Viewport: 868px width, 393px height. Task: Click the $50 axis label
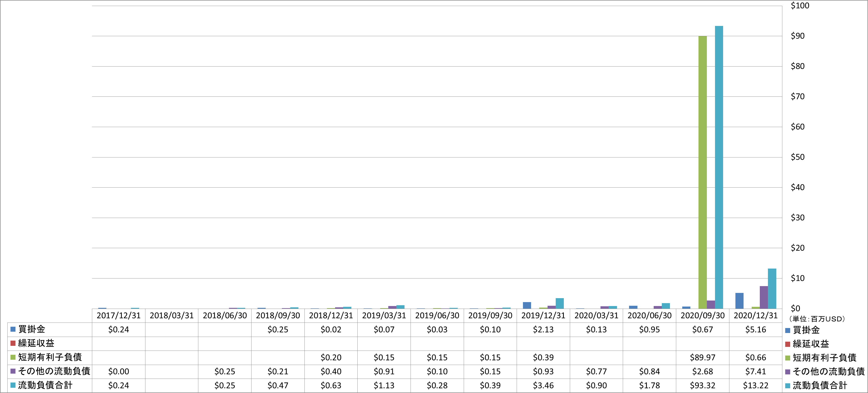pyautogui.click(x=798, y=157)
